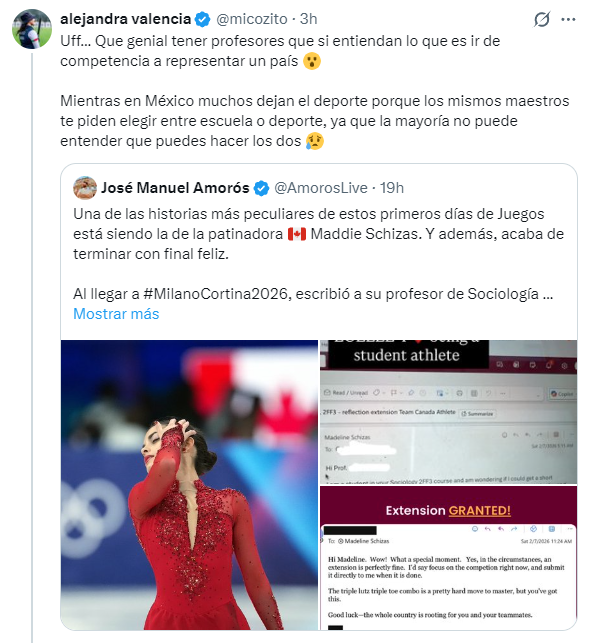Viewport: 592px width, 643px height.
Task: Click alejandra valencia's profile avatar
Action: point(32,29)
